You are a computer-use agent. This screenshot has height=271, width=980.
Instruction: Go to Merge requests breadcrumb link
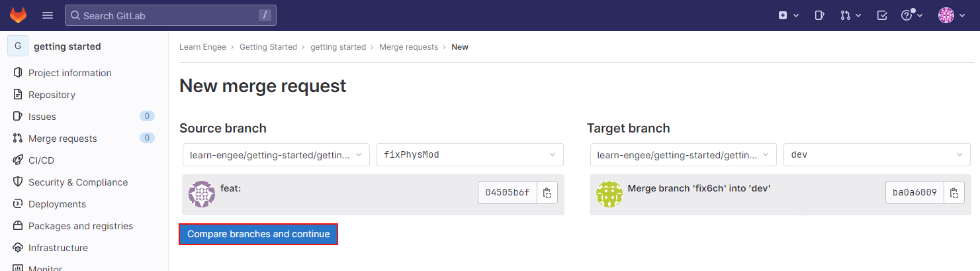pos(408,47)
